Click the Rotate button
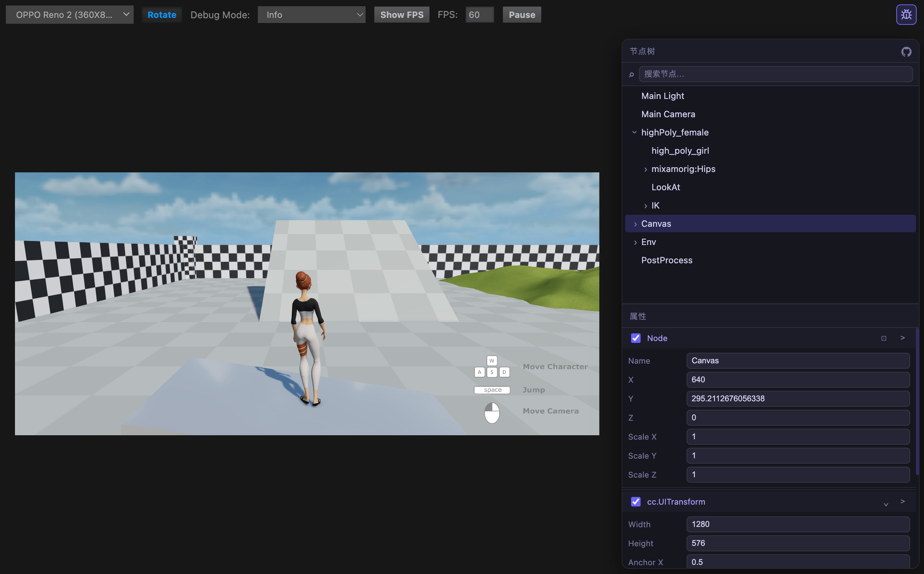 click(x=162, y=15)
